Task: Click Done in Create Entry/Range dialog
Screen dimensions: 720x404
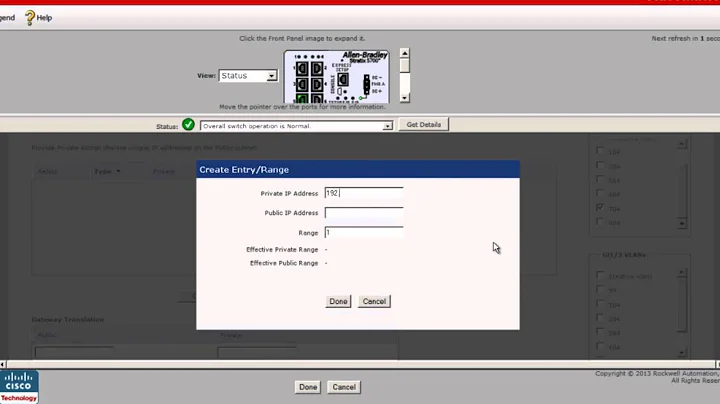Action: (x=338, y=302)
